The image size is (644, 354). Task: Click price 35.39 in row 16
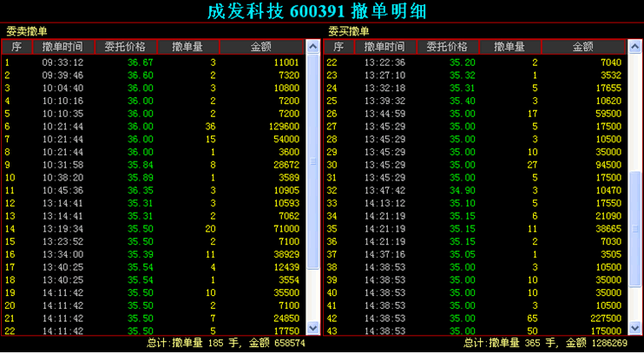tap(141, 254)
